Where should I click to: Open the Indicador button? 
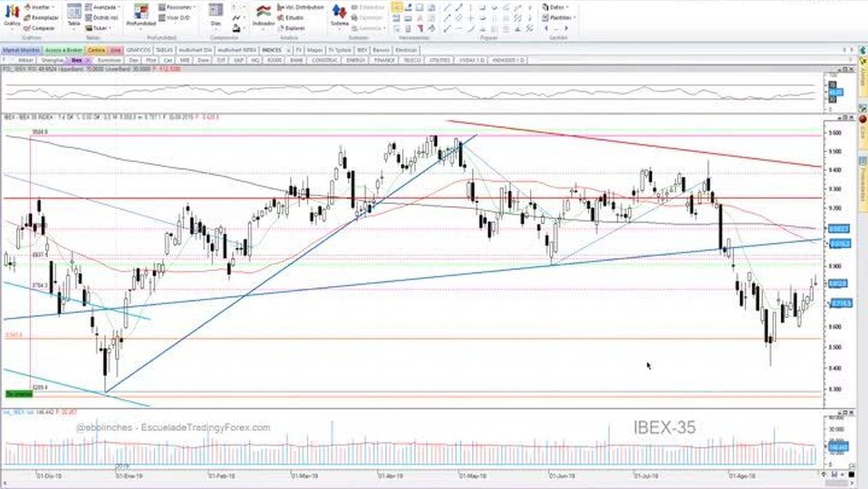coord(263,16)
